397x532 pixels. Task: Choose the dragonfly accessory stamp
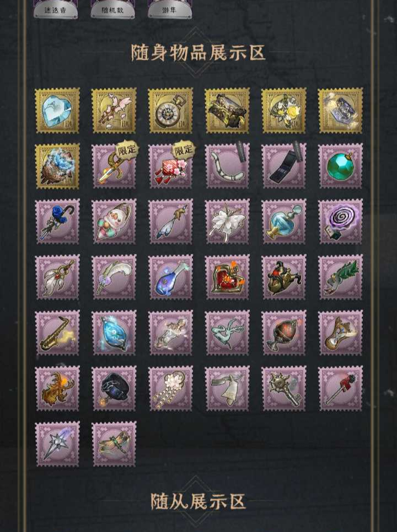coord(114,444)
